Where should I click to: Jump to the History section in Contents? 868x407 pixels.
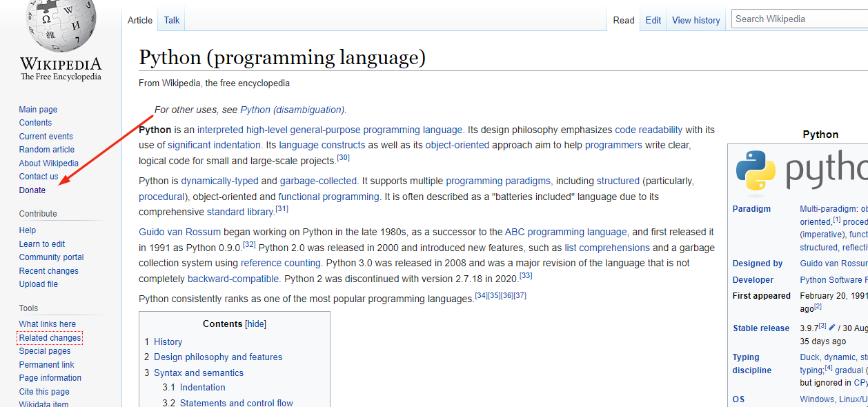[168, 341]
